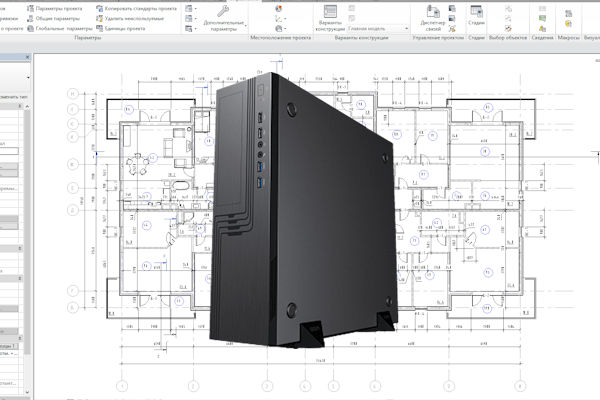Open Главная модель combo box
Image resolution: width=600 pixels, height=400 pixels.
378,28
